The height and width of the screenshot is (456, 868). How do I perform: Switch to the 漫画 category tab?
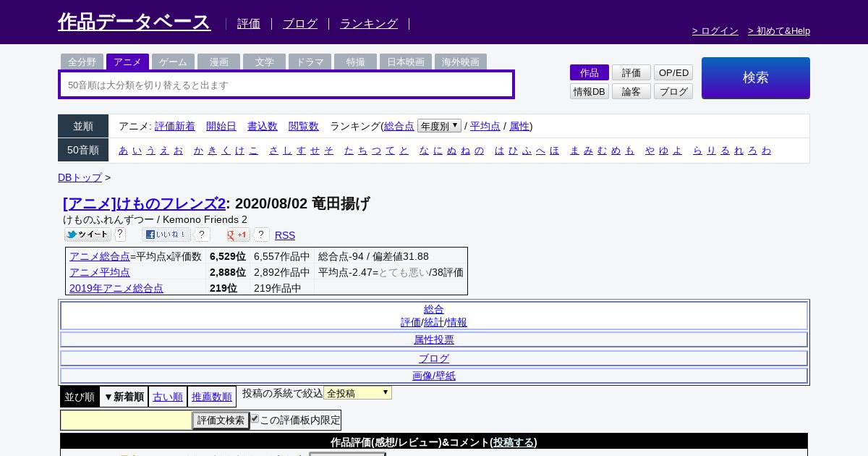pyautogui.click(x=218, y=62)
